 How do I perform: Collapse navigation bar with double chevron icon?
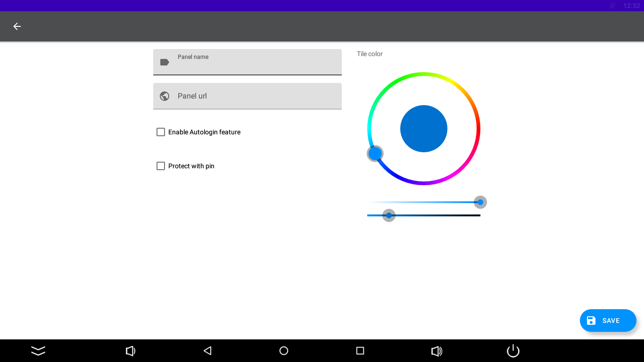38,351
